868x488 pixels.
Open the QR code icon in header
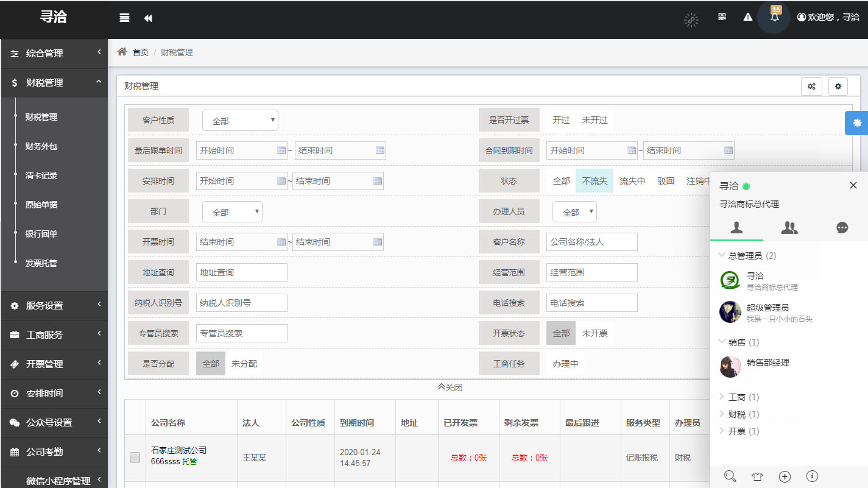point(722,17)
